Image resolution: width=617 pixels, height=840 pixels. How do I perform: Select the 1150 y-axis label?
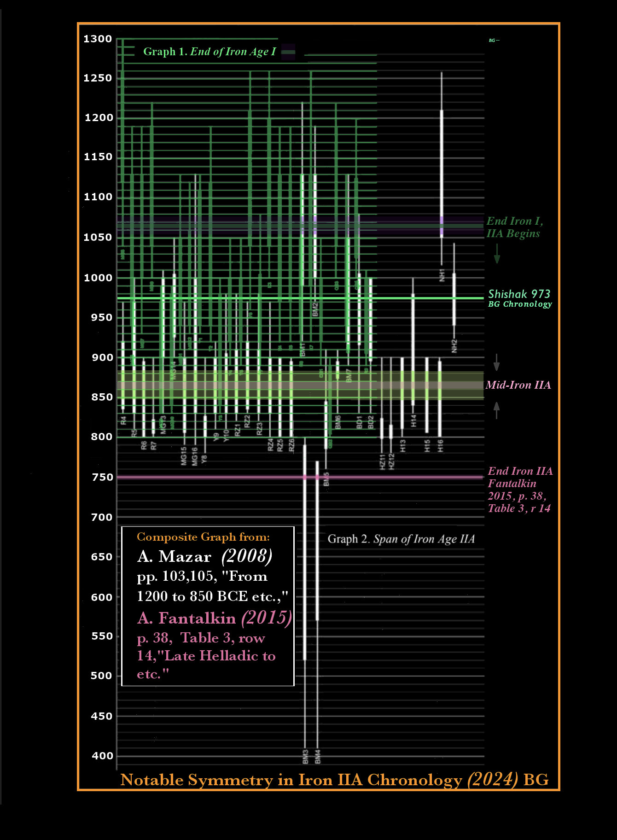pyautogui.click(x=98, y=157)
